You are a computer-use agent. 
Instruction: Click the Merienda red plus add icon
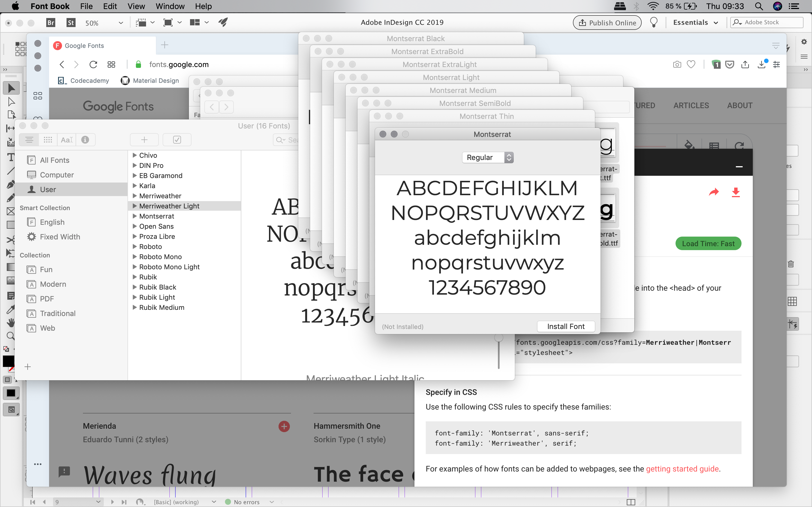tap(284, 426)
